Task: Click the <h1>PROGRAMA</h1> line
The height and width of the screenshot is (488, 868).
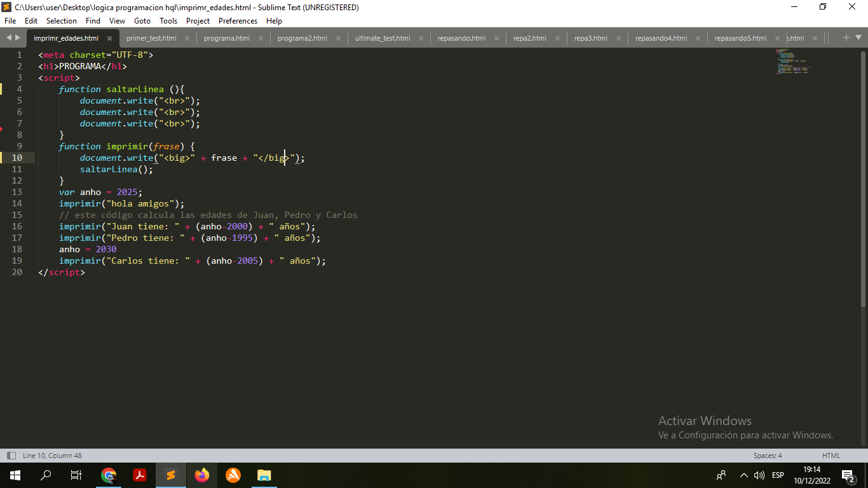Action: point(83,66)
